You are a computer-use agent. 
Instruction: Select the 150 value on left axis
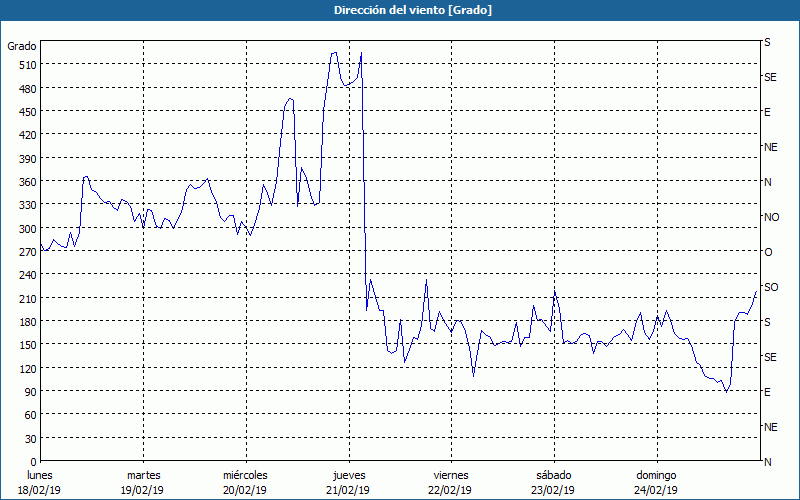tap(27, 345)
